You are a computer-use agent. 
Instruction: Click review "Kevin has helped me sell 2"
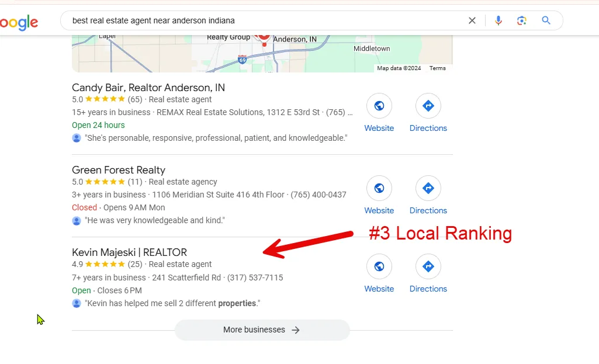(x=172, y=303)
